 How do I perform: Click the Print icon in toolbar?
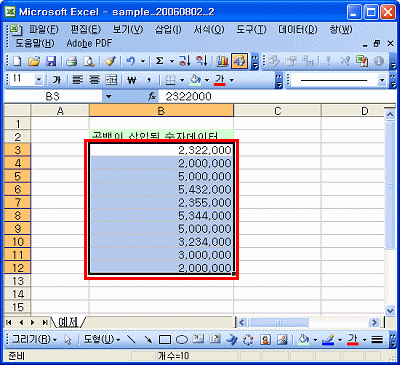tap(71, 61)
